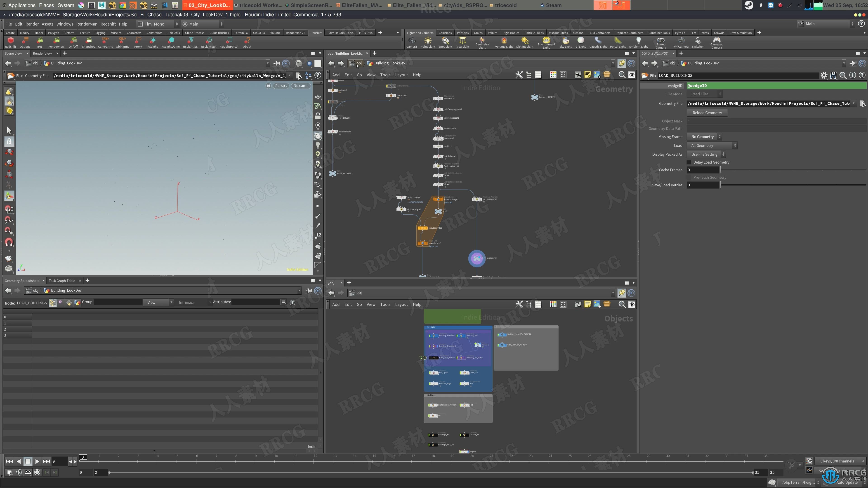The width and height of the screenshot is (868, 488).
Task: Toggle Delay Load Geometry checkbox
Action: [x=689, y=162]
